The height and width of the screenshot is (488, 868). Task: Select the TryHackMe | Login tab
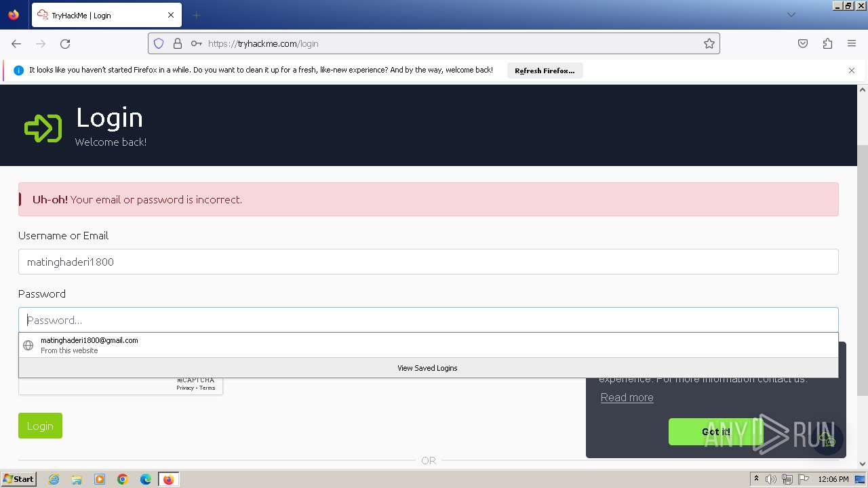coord(106,15)
